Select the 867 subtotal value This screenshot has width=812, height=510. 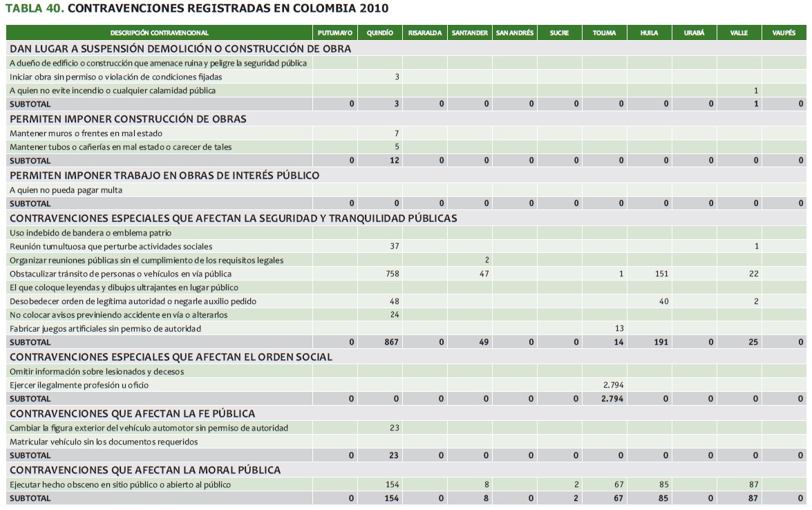(x=391, y=342)
